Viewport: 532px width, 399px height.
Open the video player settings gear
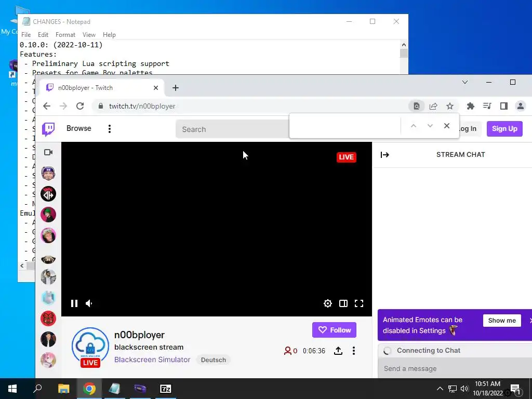pyautogui.click(x=327, y=303)
